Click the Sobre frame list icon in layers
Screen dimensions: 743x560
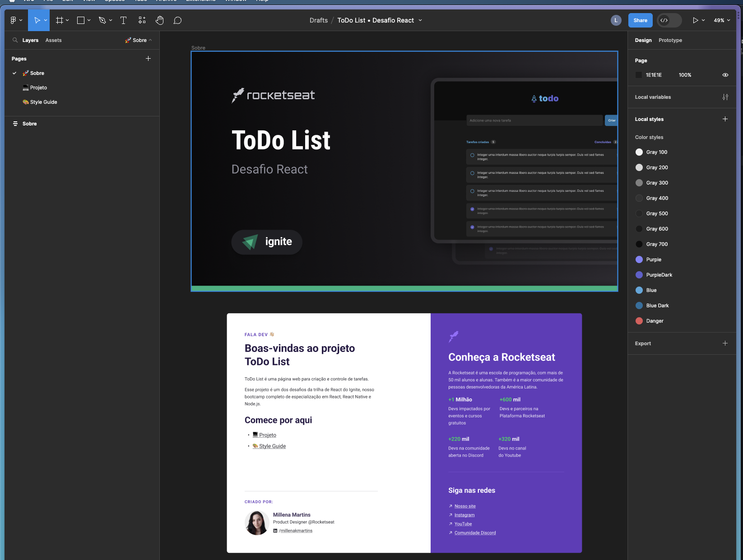15,124
